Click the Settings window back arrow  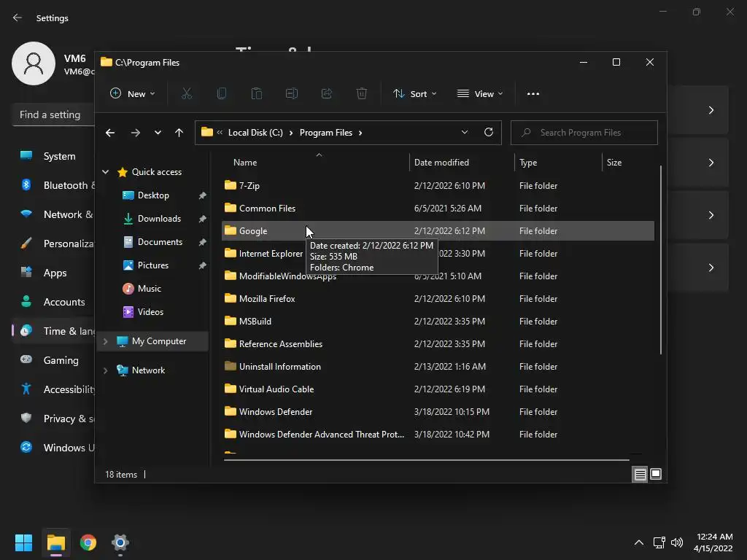[18, 17]
